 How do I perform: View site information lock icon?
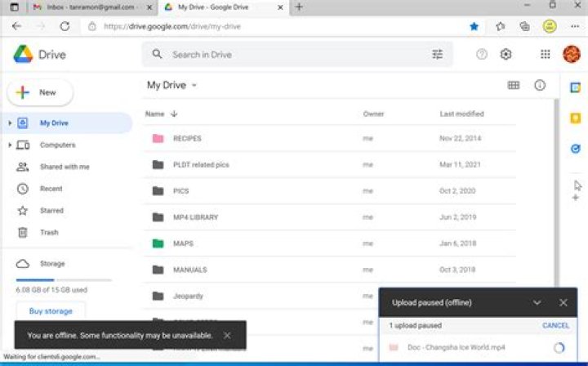[x=92, y=26]
